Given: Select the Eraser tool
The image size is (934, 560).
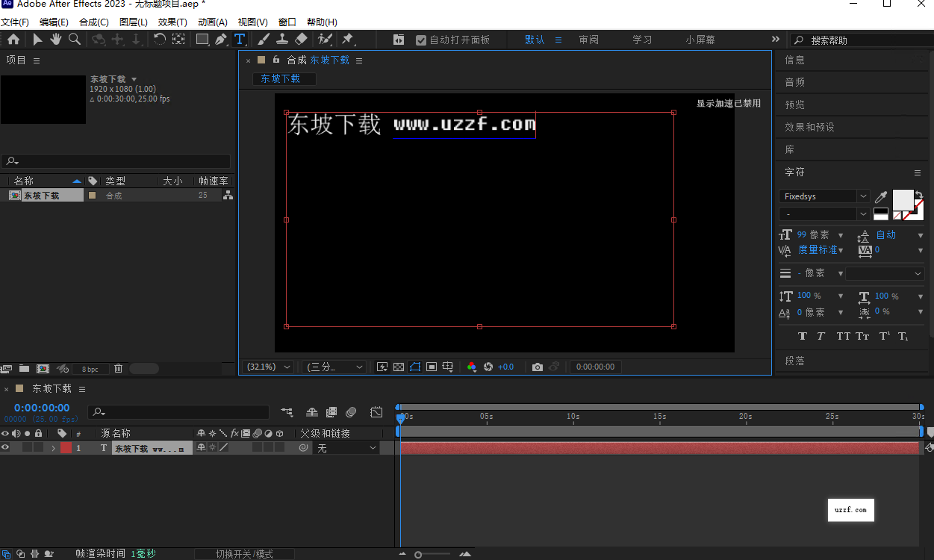Looking at the screenshot, I should point(301,40).
